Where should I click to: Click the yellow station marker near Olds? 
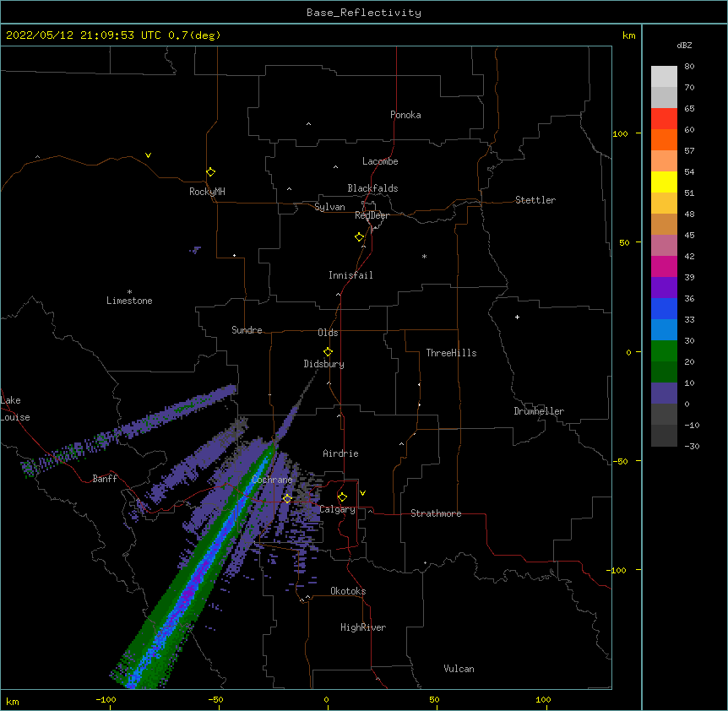[x=328, y=352]
